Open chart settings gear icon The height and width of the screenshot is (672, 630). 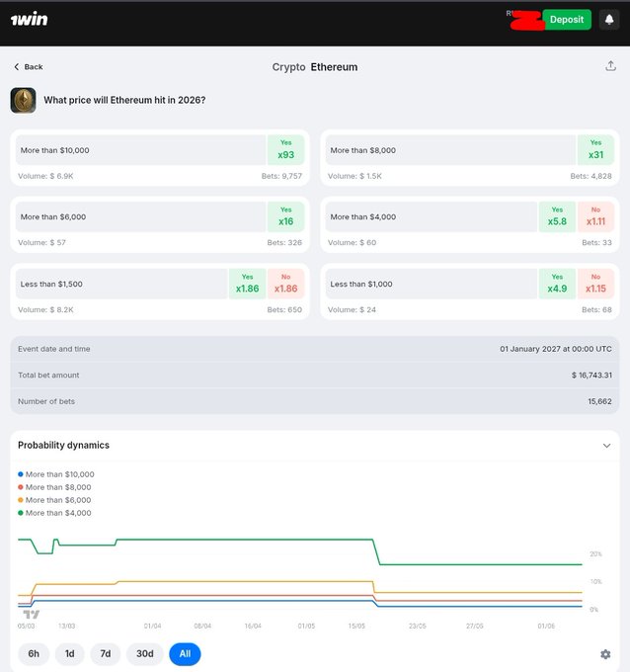(605, 654)
